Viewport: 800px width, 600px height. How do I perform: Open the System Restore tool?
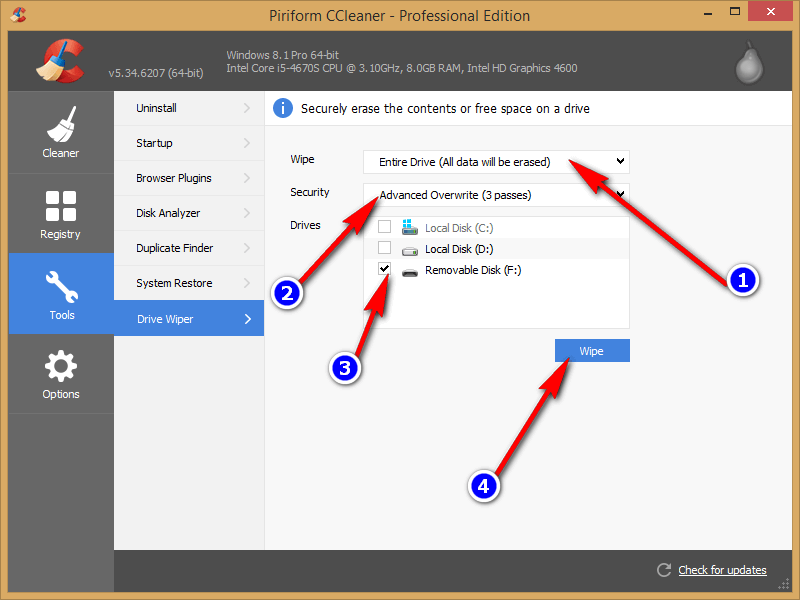189,283
